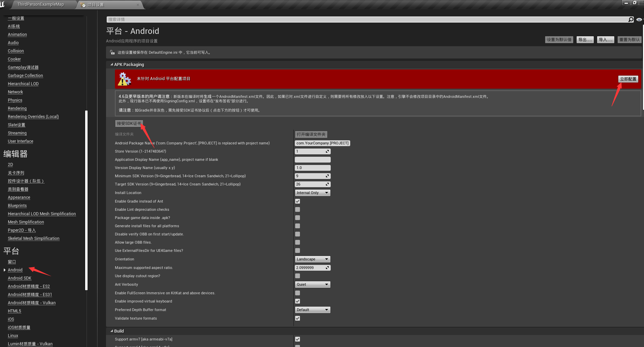Restore down the editor window
This screenshot has width=644, height=347.
click(635, 2)
